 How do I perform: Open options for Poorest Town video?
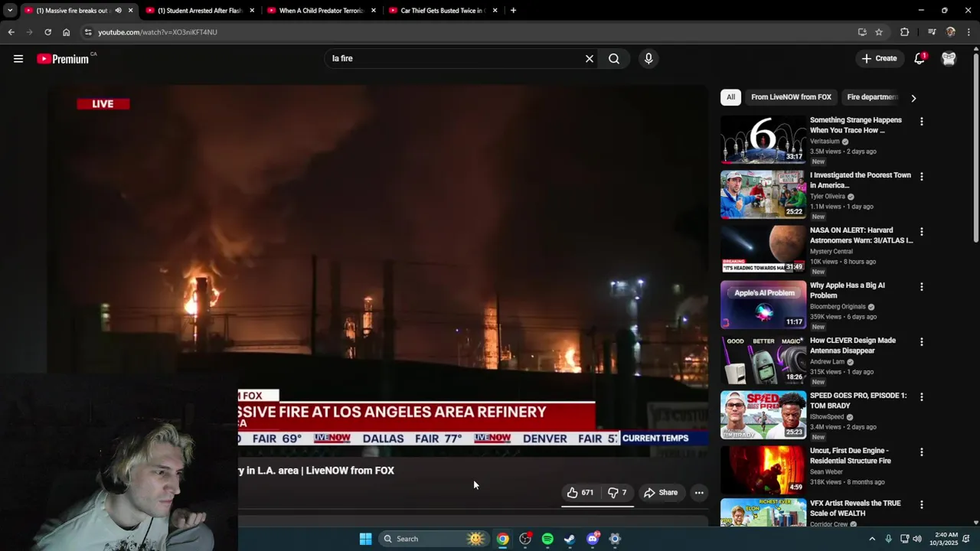tap(922, 177)
